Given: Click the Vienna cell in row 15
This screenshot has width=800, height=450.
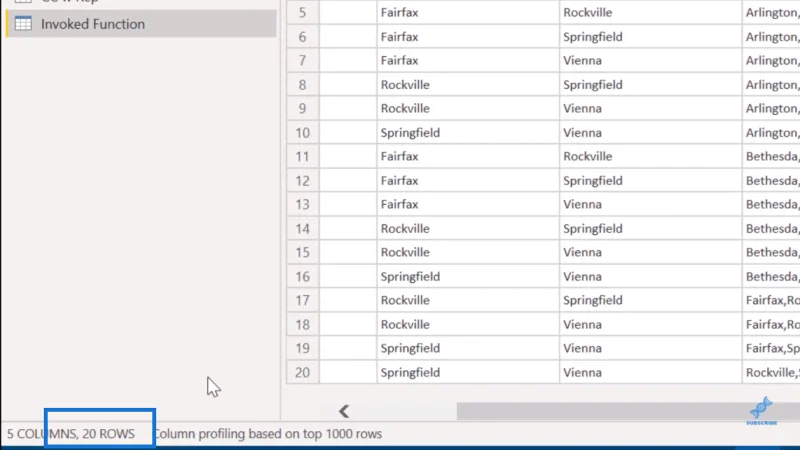Looking at the screenshot, I should pyautogui.click(x=651, y=252).
